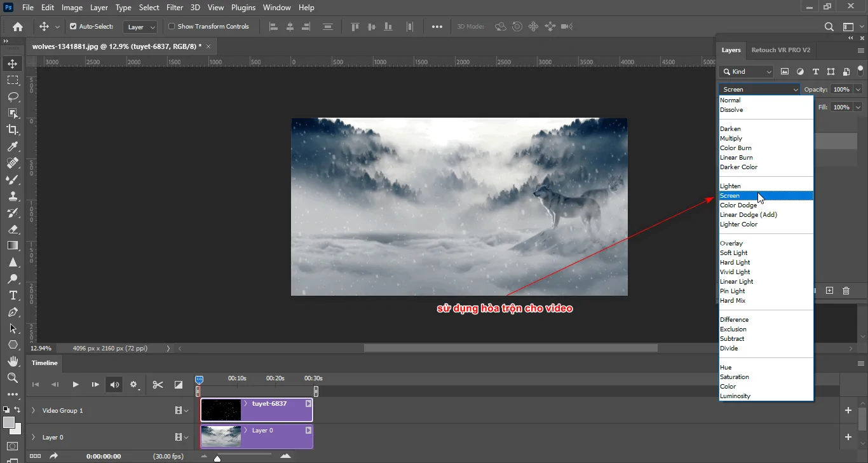This screenshot has width=868, height=463.
Task: Click the delete layer trash button
Action: pos(846,291)
